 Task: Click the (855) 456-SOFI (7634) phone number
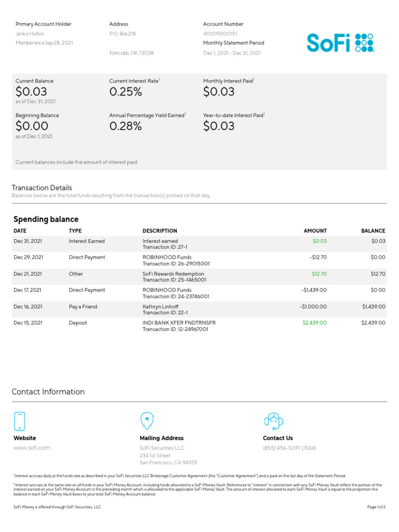[x=289, y=448]
